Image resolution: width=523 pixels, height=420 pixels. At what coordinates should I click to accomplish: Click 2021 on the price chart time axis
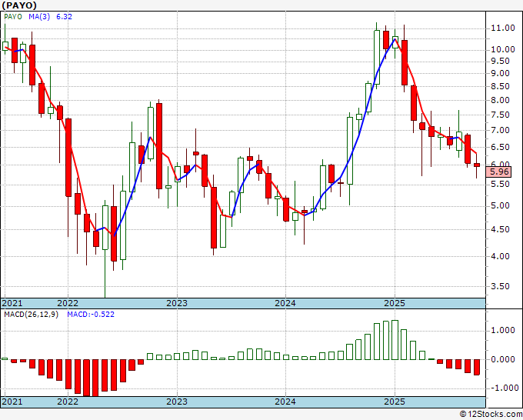point(12,303)
